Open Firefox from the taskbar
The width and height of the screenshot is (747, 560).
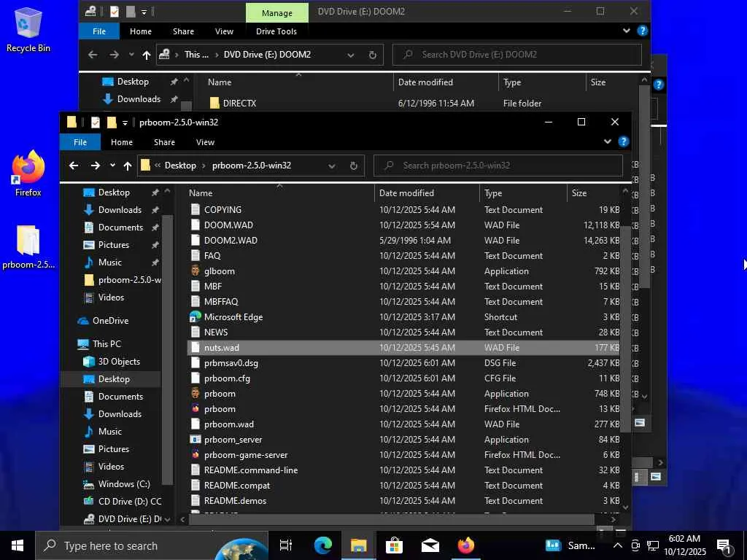pyautogui.click(x=466, y=545)
